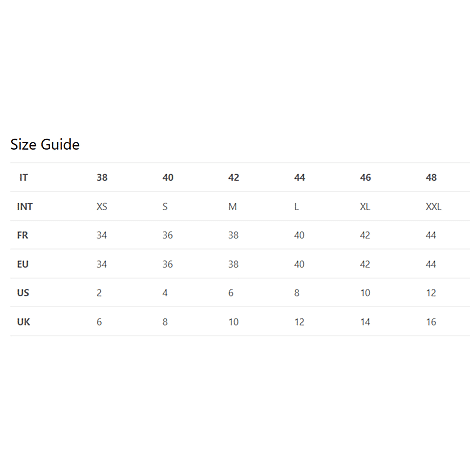Click EU size 40 cell
The height and width of the screenshot is (470, 470).
click(299, 264)
